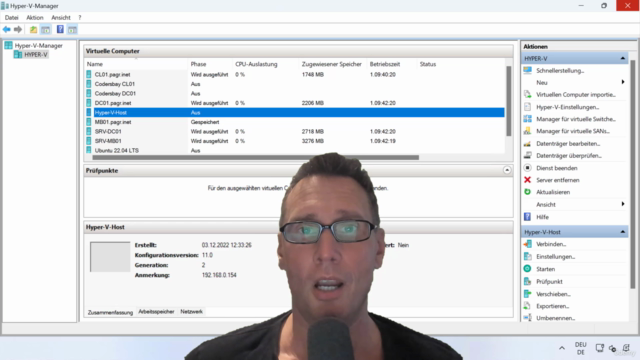Sort by the Zugewiesener Speicher column header
Screen dimensions: 640x360
tap(332, 64)
